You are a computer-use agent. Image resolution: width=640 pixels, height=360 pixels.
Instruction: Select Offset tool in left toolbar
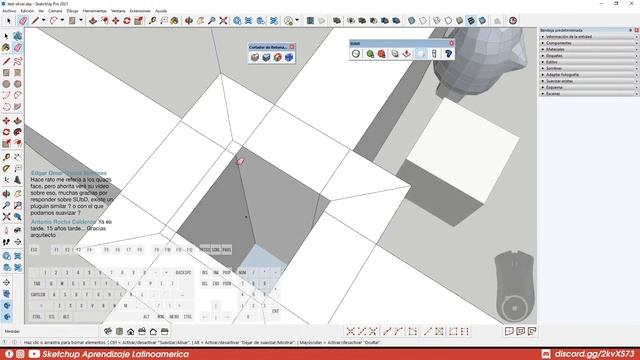[x=17, y=143]
